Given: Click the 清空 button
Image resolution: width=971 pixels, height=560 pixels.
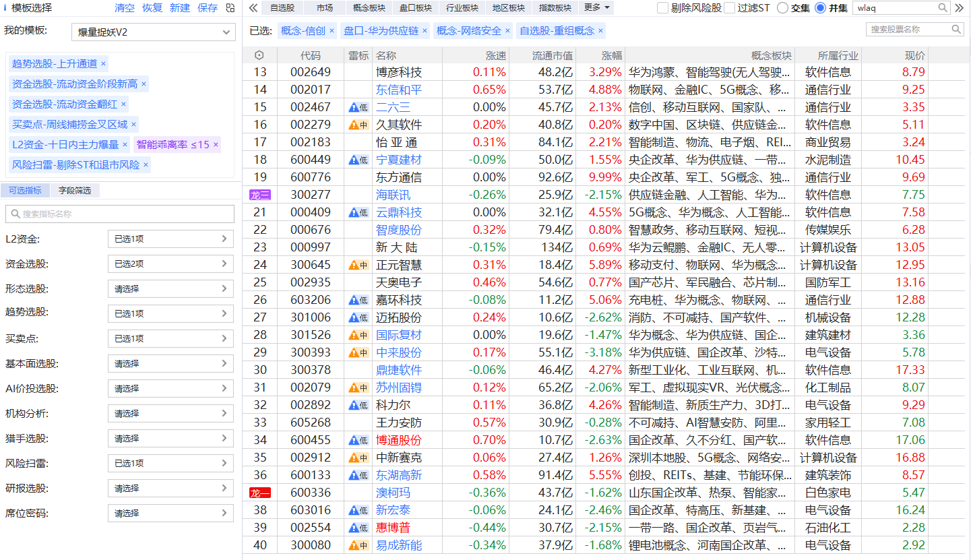Looking at the screenshot, I should [125, 8].
